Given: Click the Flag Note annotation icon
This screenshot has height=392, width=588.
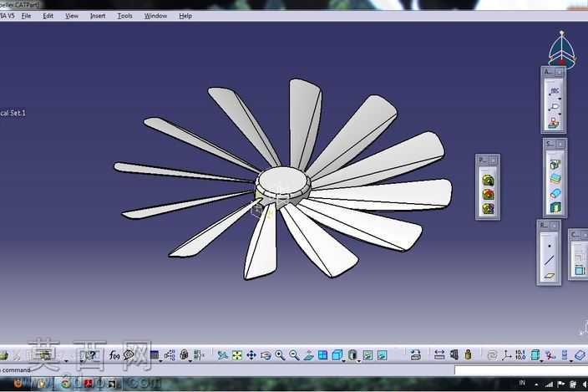Looking at the screenshot, I should coord(555,107).
